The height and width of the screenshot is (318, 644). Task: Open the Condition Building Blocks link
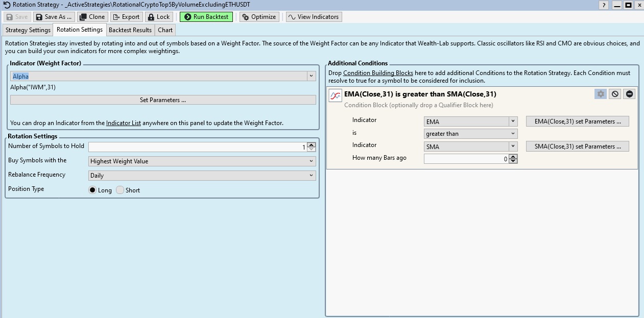coord(378,73)
